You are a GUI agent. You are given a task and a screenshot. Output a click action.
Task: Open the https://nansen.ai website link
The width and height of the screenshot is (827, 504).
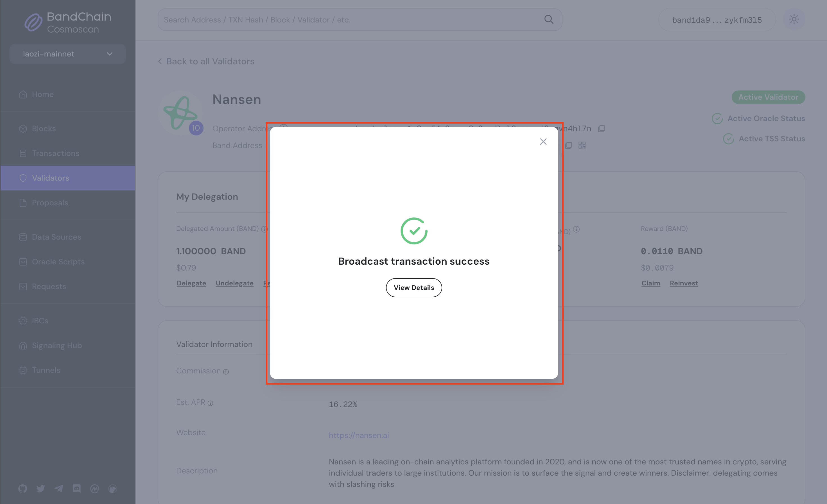(x=358, y=435)
